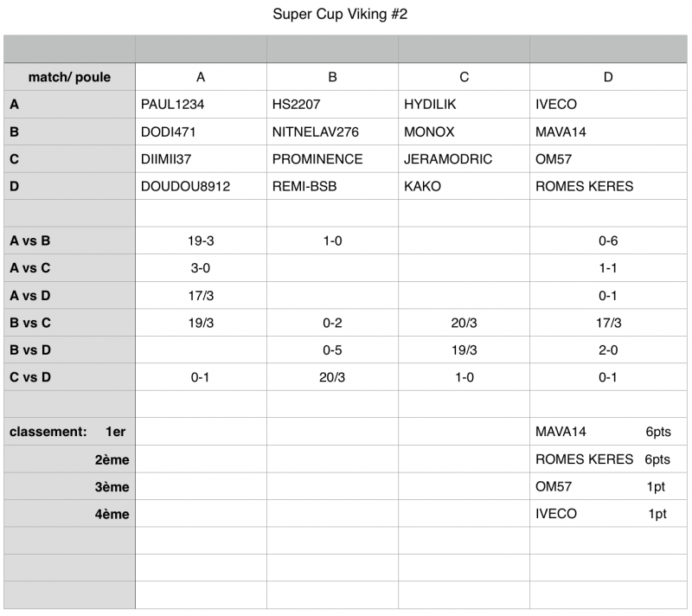This screenshot has height=616, width=692.
Task: Click the MAVA14 6pts classement cell
Action: (x=608, y=432)
